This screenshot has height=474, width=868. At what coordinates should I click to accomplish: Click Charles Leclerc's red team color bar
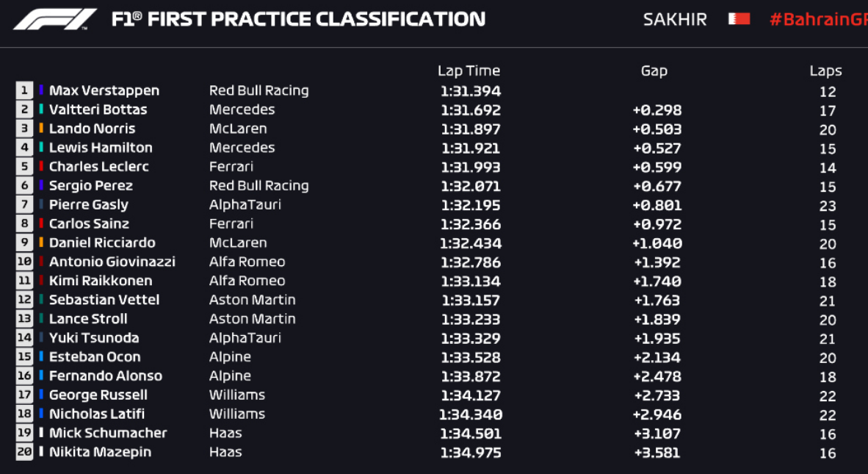click(x=42, y=167)
